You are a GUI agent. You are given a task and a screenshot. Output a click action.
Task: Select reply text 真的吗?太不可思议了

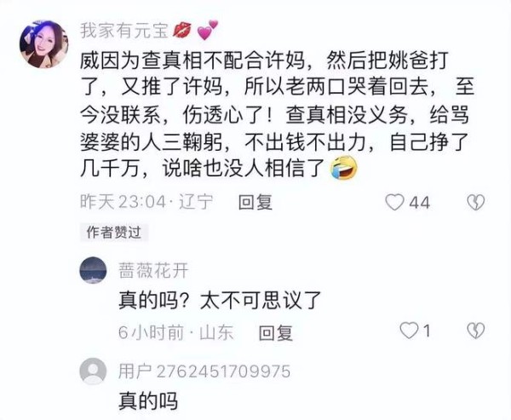(220, 301)
